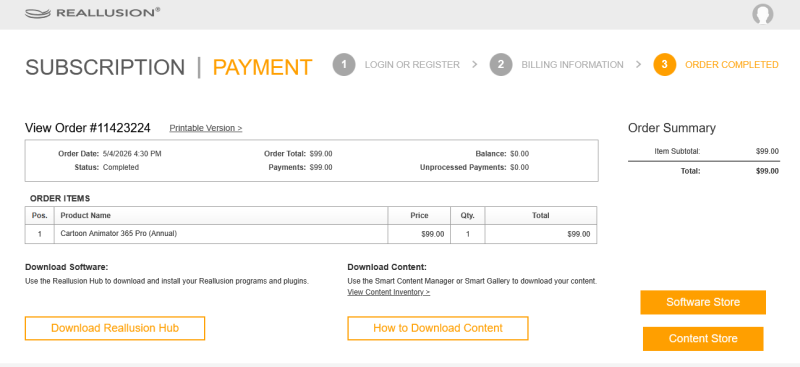Viewport: 800px width, 367px height.
Task: Click Cartoon Animator 365 Pro (Annual) row
Action: [x=311, y=234]
